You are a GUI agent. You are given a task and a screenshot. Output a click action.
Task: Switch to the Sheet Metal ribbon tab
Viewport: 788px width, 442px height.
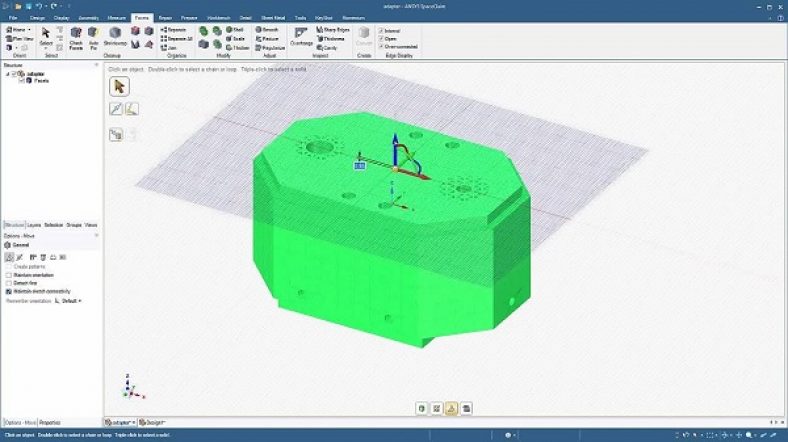[273, 18]
